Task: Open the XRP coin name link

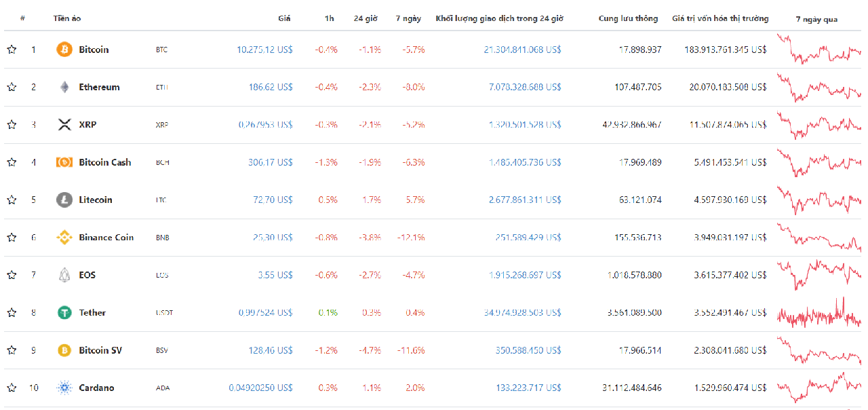Action: (x=87, y=125)
